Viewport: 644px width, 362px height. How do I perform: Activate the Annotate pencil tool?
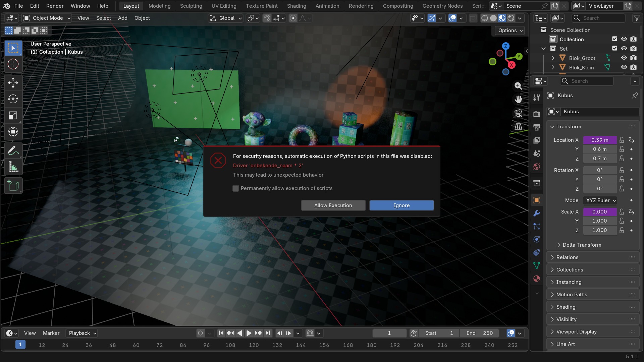pyautogui.click(x=13, y=151)
